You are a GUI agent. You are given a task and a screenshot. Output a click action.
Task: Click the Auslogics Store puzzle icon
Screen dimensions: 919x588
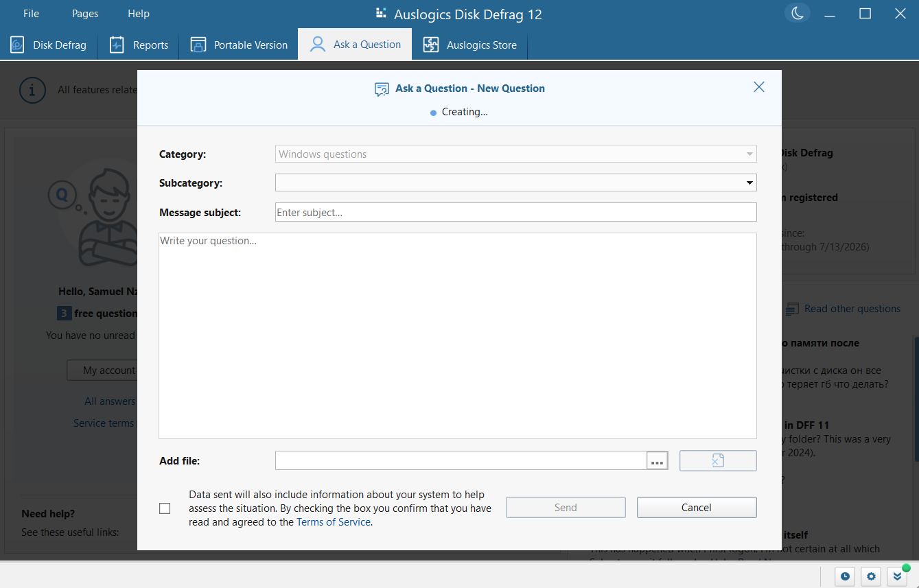click(430, 44)
